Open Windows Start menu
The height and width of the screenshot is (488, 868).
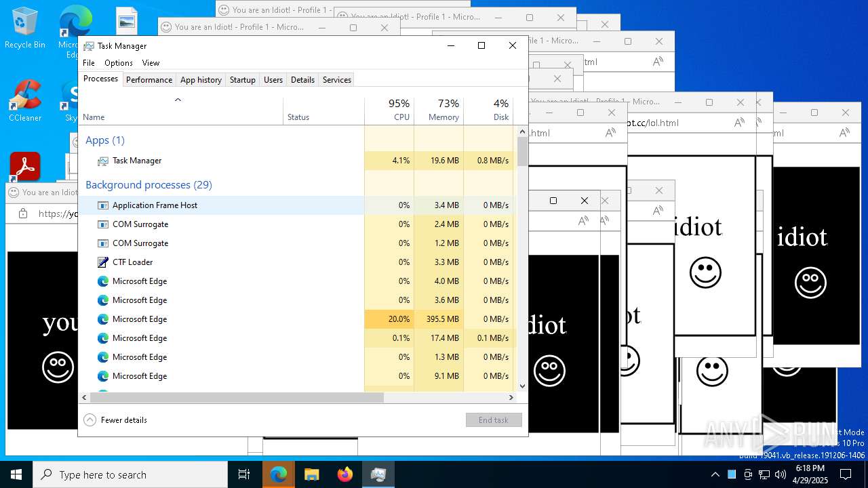(16, 474)
